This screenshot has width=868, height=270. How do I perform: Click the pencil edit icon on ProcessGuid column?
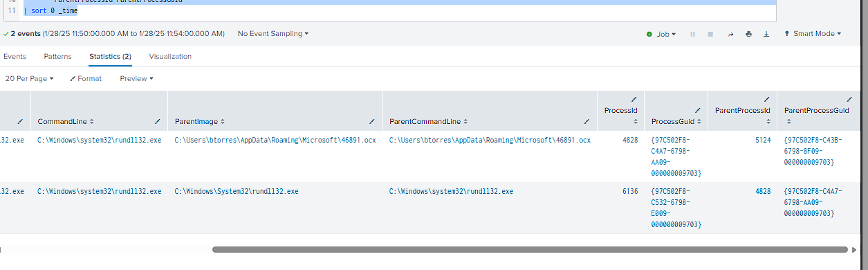tap(697, 110)
